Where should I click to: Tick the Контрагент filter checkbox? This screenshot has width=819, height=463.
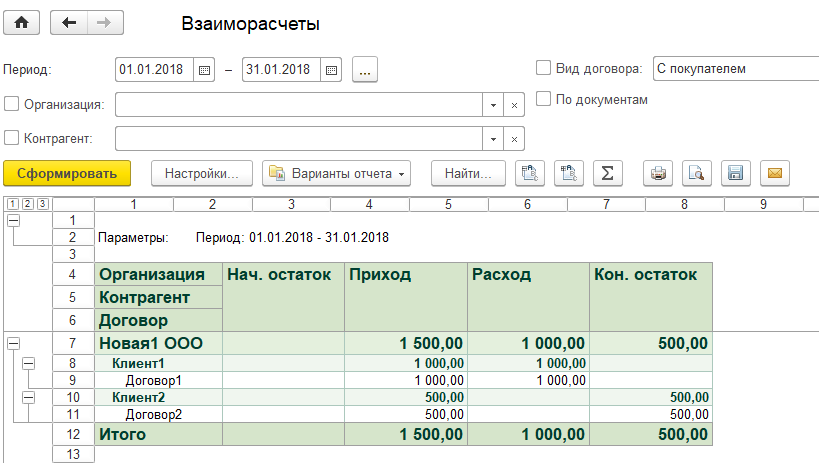pos(12,138)
